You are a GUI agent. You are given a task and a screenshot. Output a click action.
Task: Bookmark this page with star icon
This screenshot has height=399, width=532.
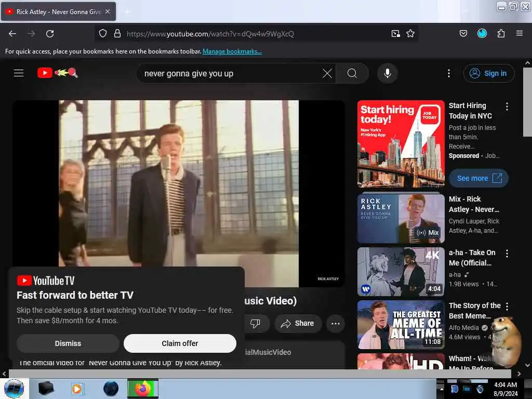[x=410, y=34]
